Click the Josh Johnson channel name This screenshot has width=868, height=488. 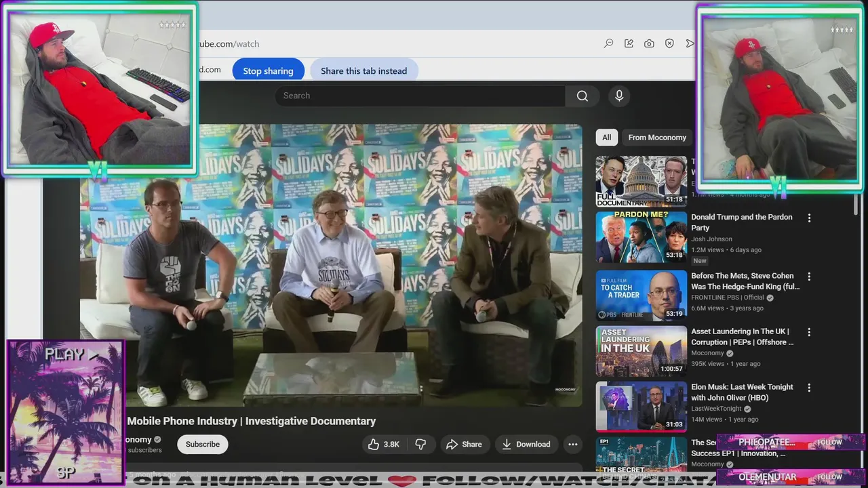tap(711, 239)
